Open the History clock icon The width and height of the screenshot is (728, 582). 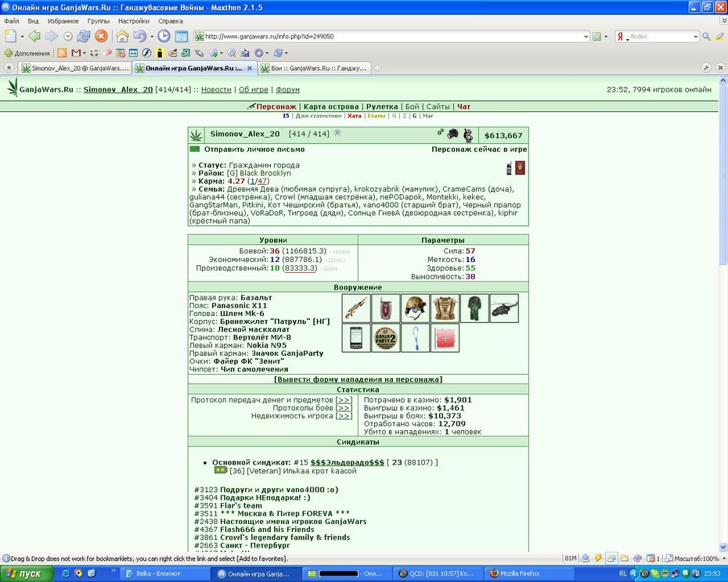[x=164, y=36]
